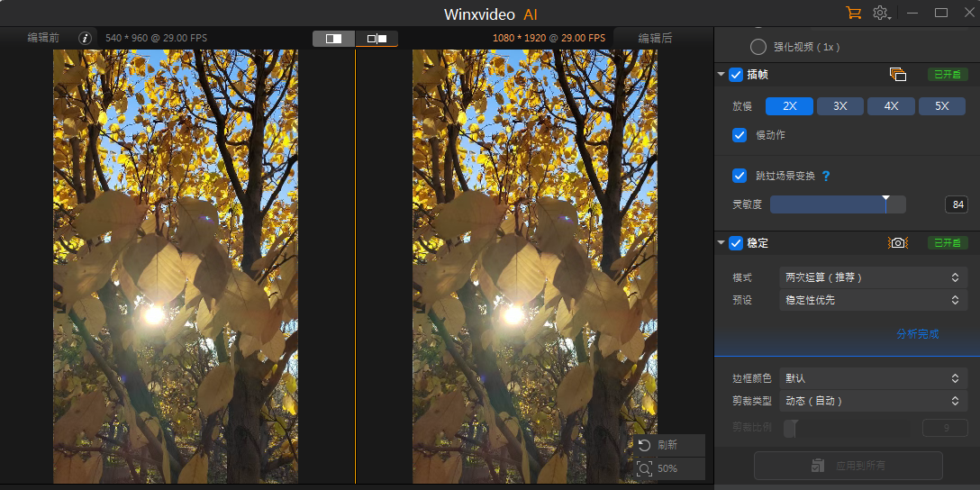This screenshot has height=490, width=980.
Task: Uncheck the 插帧 frame interpolation checkbox
Action: (736, 75)
